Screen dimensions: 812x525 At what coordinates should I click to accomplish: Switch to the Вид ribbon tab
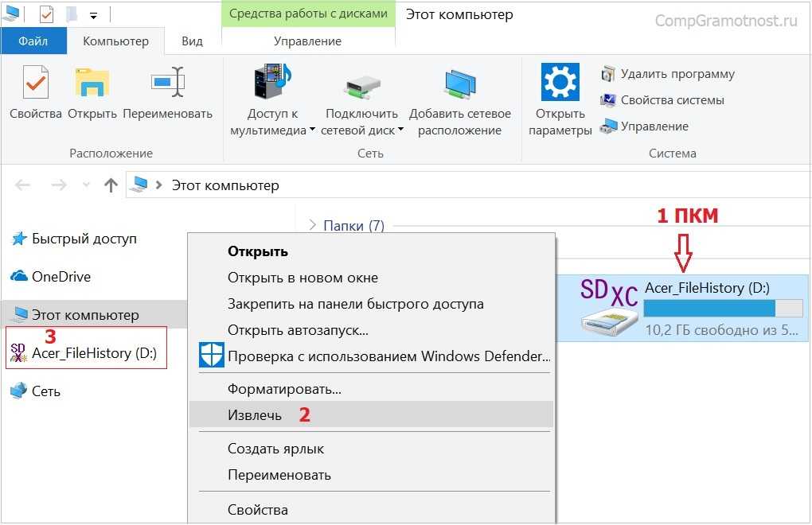192,41
